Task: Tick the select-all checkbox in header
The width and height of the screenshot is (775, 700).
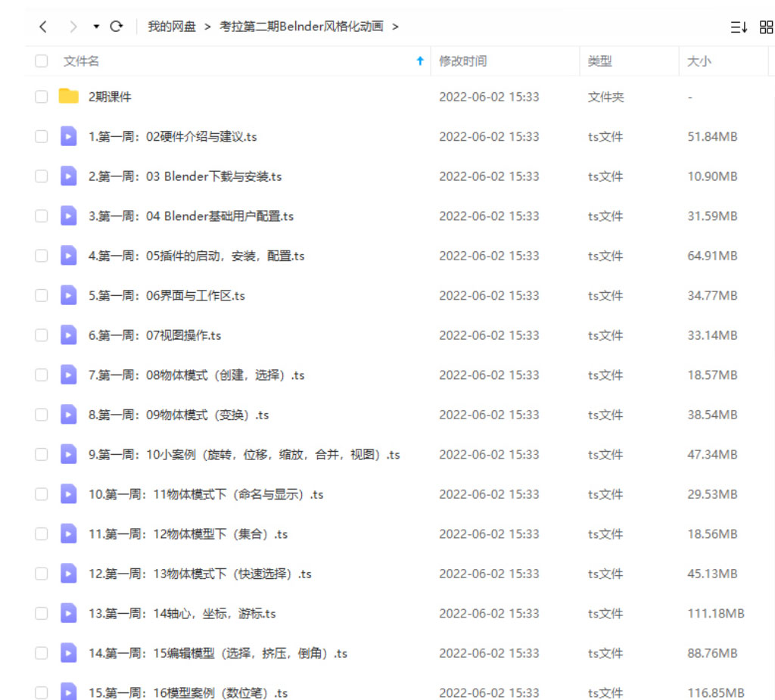Action: coord(42,61)
